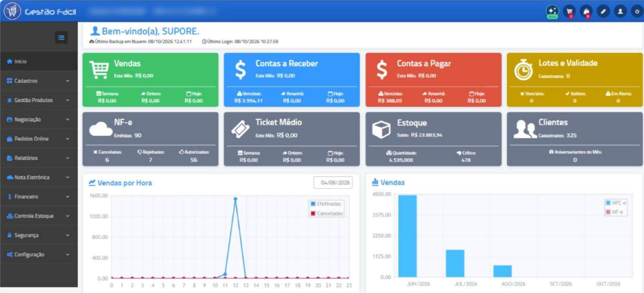
Task: Click the Vendas por Hora date field
Action: pyautogui.click(x=333, y=182)
